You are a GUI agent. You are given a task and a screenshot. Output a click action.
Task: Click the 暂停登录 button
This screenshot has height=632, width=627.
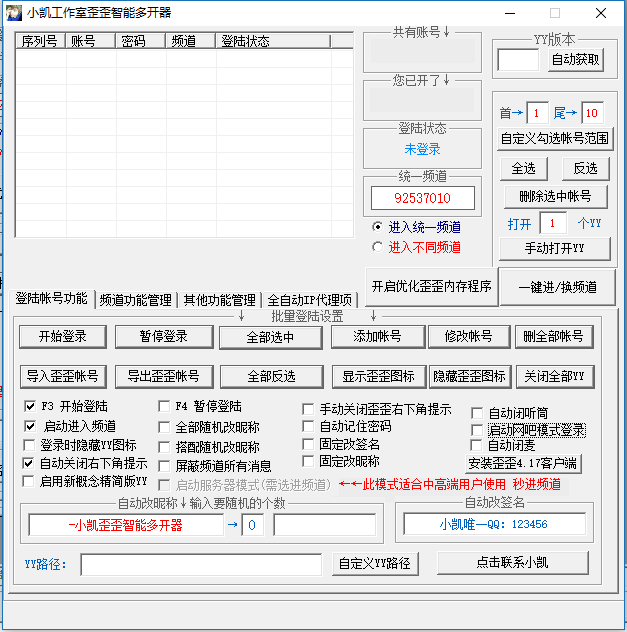point(164,337)
